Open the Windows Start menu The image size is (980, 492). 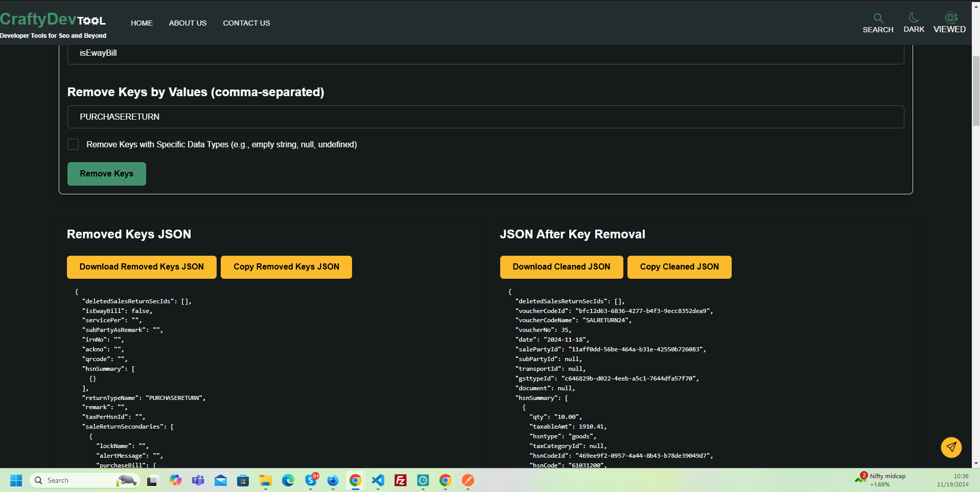click(16, 480)
